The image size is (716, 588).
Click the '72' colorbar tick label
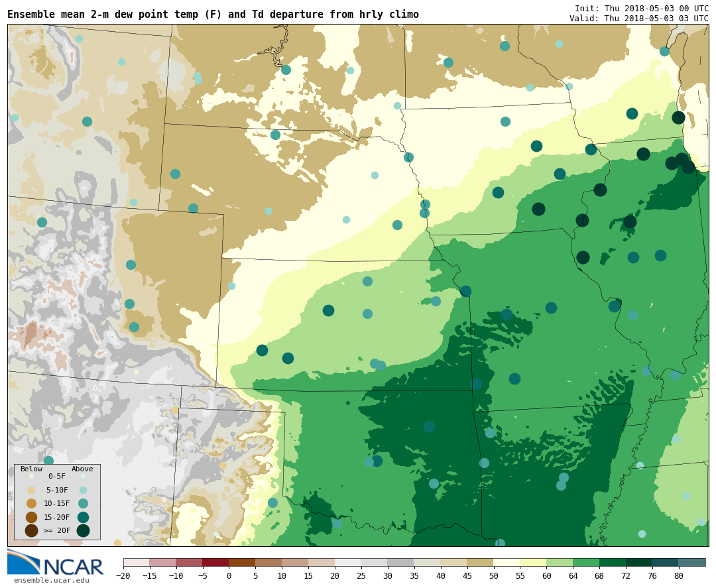point(626,575)
